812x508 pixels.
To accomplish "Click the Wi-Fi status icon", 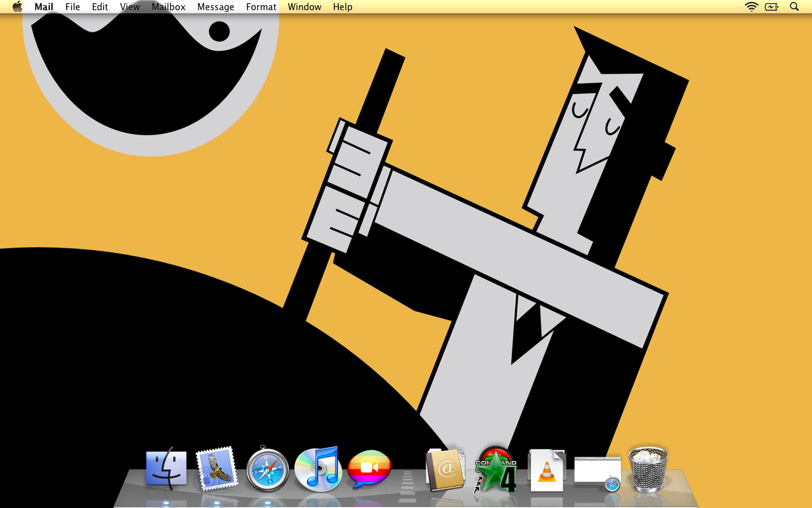I will coord(752,7).
